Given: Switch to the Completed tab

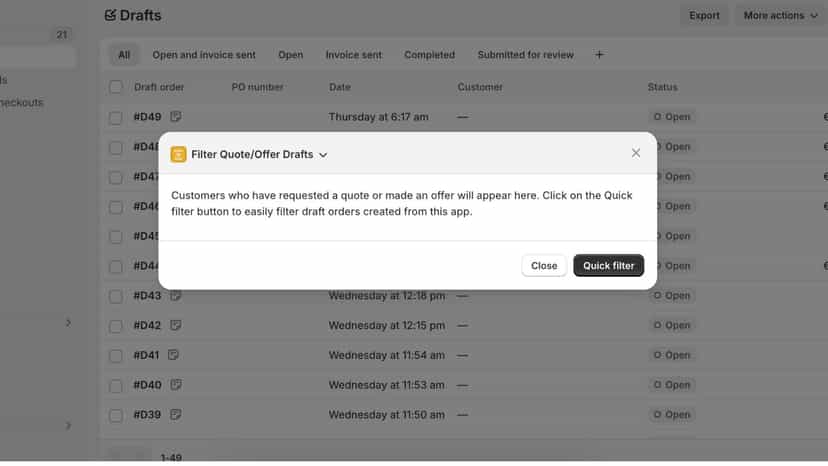Looking at the screenshot, I should [x=429, y=55].
